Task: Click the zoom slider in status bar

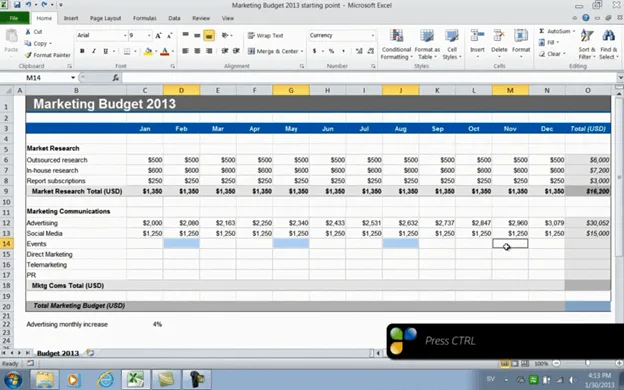Action: pos(588,363)
